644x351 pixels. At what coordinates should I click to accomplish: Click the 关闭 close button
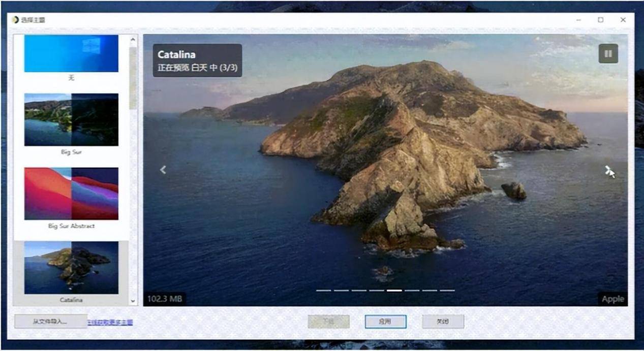(x=443, y=322)
